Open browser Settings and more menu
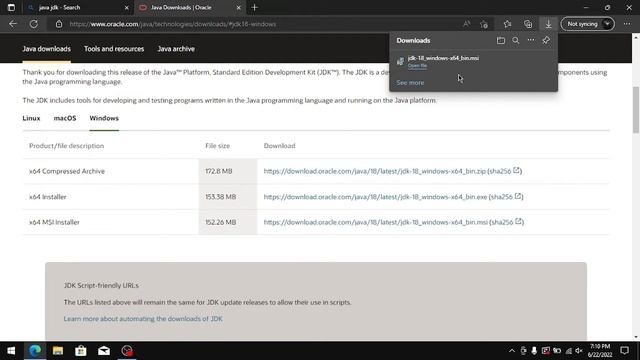This screenshot has height=360, width=640. (x=627, y=24)
